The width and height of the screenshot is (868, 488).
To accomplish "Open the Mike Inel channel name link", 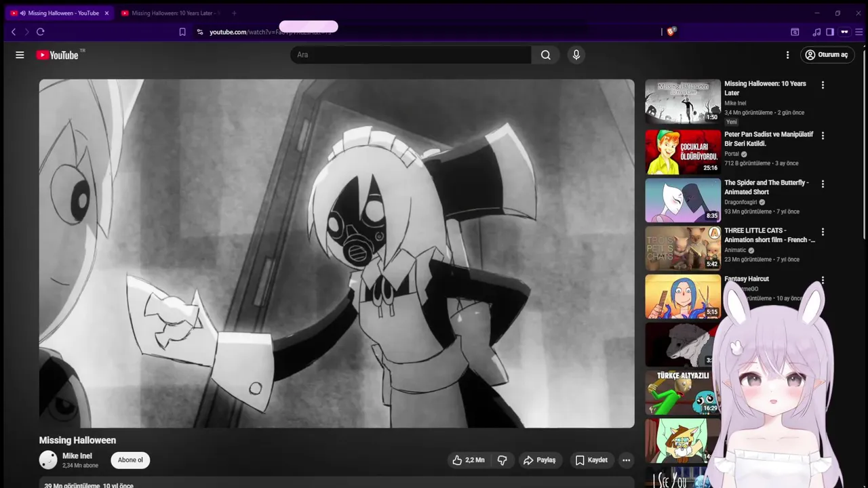I will 77,456.
